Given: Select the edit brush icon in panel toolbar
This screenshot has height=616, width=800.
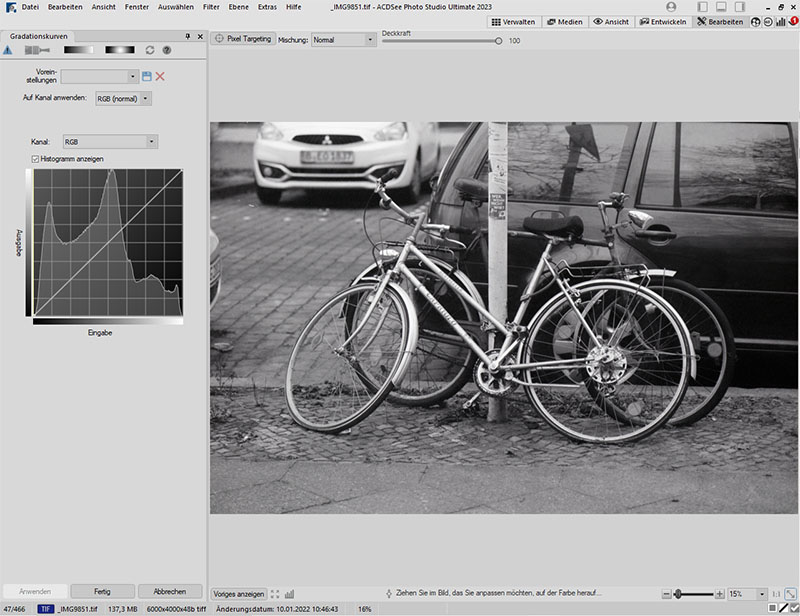Looking at the screenshot, I should (37, 50).
